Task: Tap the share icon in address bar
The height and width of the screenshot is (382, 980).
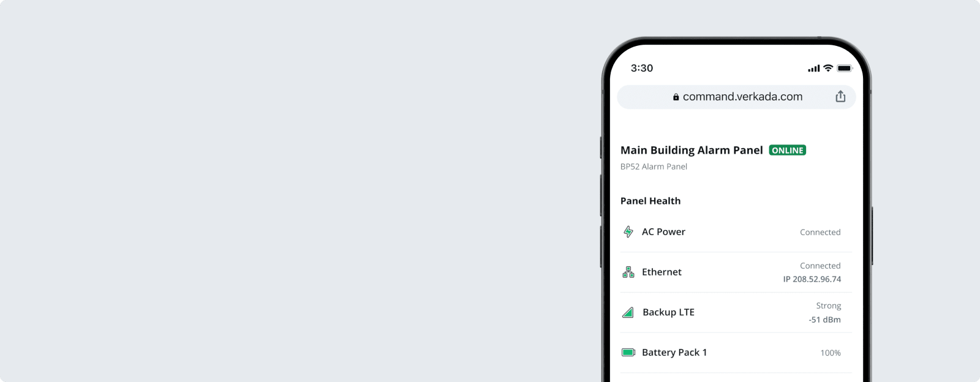Action: click(840, 96)
